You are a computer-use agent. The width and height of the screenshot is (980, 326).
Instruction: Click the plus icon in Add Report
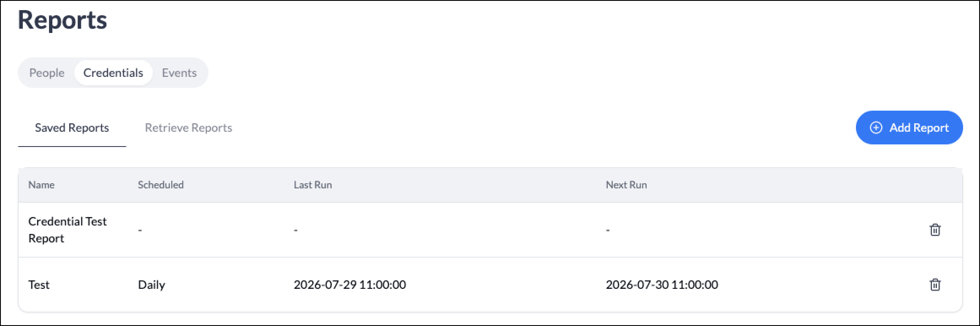pyautogui.click(x=876, y=128)
